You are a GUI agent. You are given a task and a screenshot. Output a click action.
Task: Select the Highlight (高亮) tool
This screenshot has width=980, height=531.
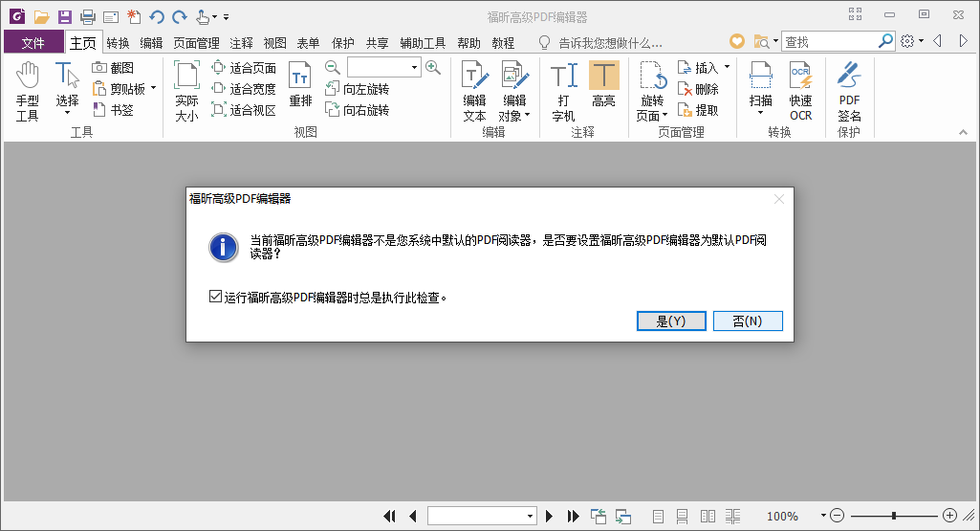pyautogui.click(x=603, y=84)
